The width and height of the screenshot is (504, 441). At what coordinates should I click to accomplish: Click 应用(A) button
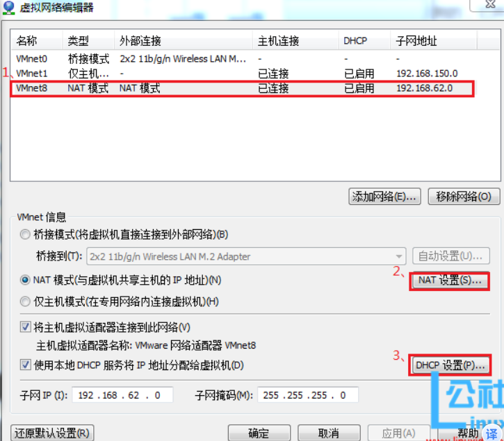coord(398,433)
